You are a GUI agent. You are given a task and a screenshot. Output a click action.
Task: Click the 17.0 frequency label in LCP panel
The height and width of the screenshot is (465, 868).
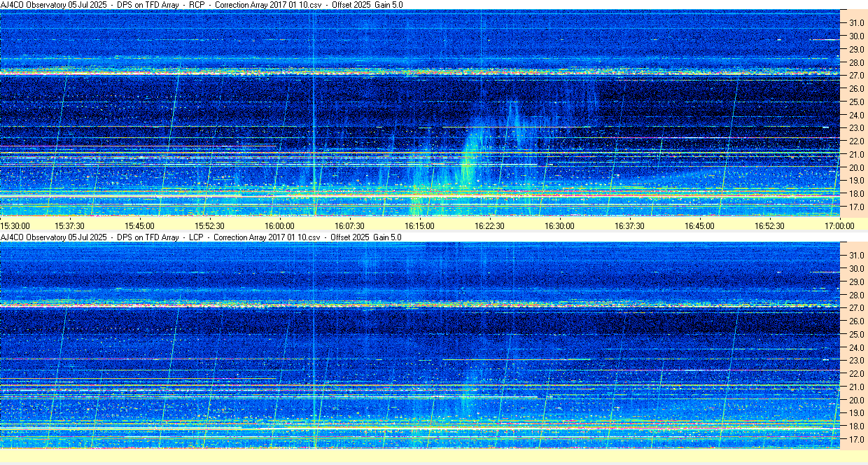tap(857, 439)
